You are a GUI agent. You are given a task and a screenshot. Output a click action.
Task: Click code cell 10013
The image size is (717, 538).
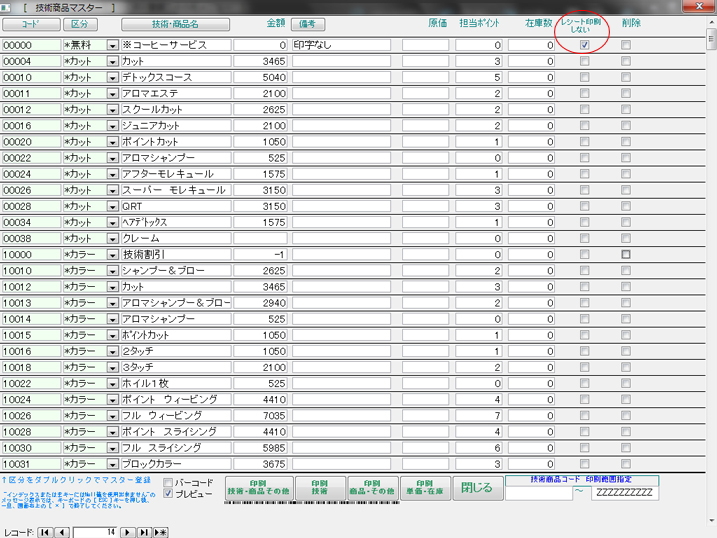[31, 303]
